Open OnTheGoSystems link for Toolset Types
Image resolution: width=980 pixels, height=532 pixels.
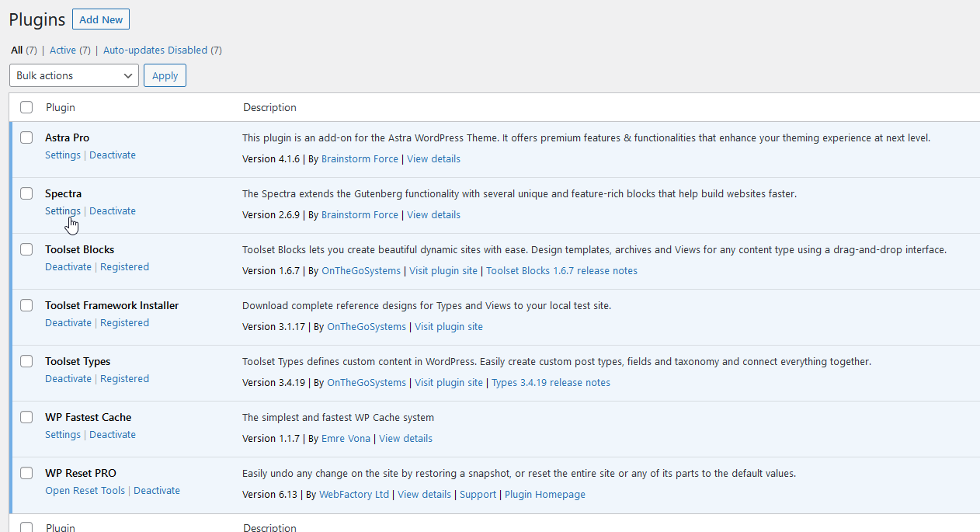coord(367,382)
